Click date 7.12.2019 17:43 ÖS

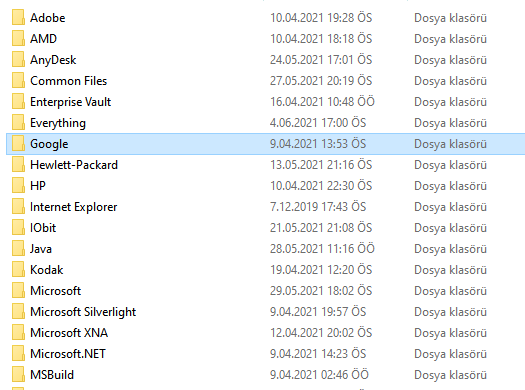pos(318,207)
